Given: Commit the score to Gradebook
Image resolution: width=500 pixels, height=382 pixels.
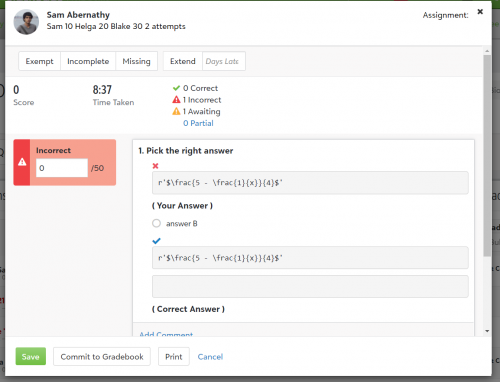Looking at the screenshot, I should (102, 357).
